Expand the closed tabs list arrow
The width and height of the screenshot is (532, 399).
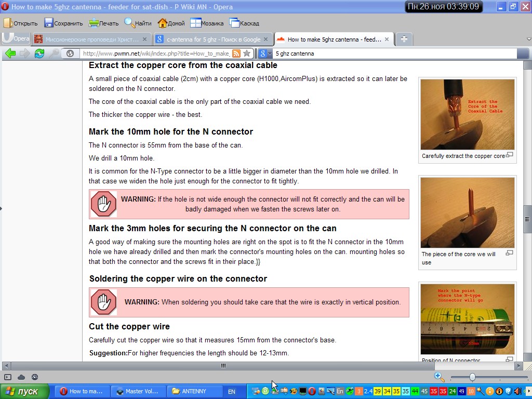pos(528,39)
